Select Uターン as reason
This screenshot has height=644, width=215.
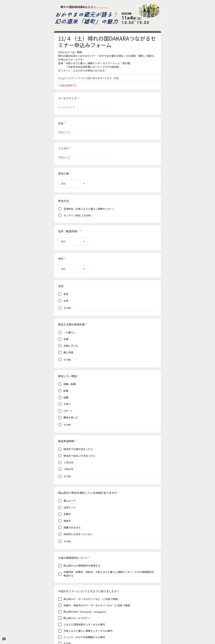(x=60, y=411)
